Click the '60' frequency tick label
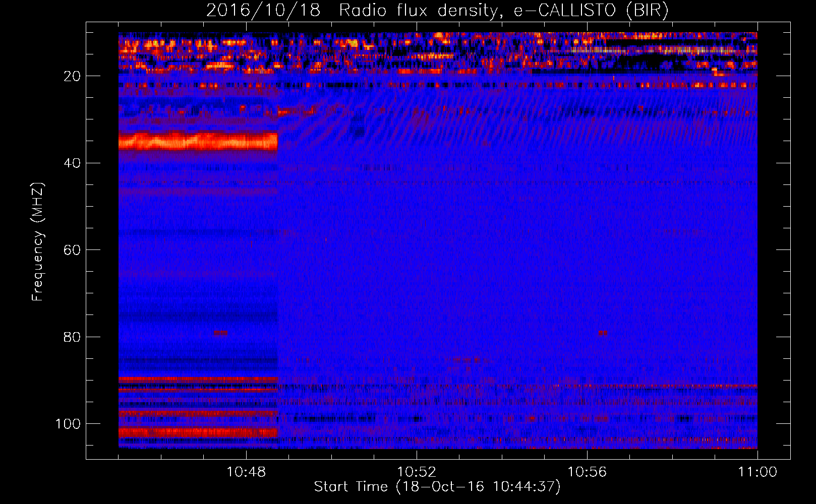Image resolution: width=816 pixels, height=504 pixels. 72,250
